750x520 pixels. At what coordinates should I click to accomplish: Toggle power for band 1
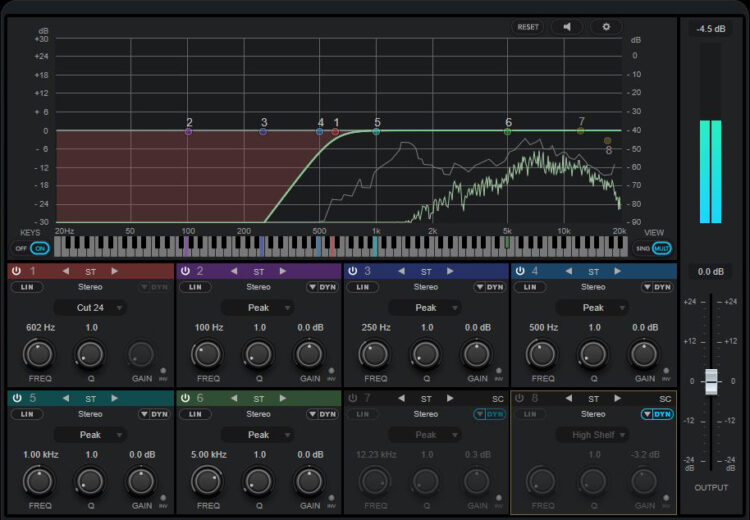[17, 271]
